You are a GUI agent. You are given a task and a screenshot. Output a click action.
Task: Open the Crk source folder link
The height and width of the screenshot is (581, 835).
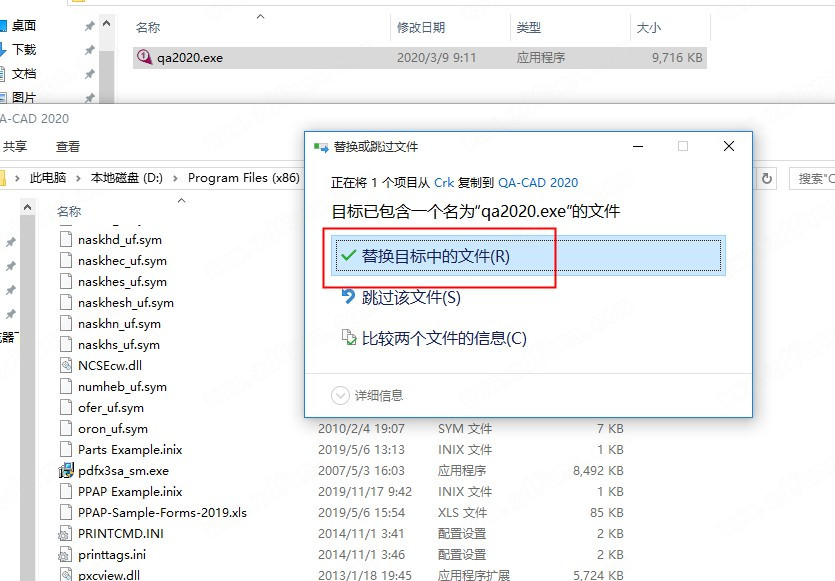click(444, 183)
